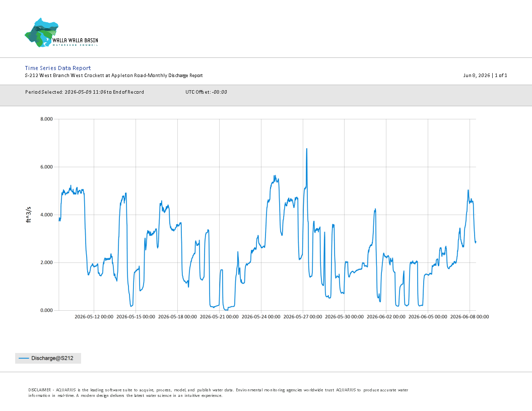Click the 2026-05-15 00:00 date label
Image resolution: width=532 pixels, height=411 pixels.
click(136, 317)
